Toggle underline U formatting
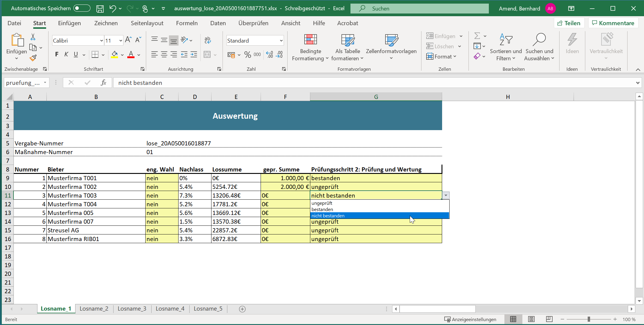This screenshot has height=325, width=644. 76,55
